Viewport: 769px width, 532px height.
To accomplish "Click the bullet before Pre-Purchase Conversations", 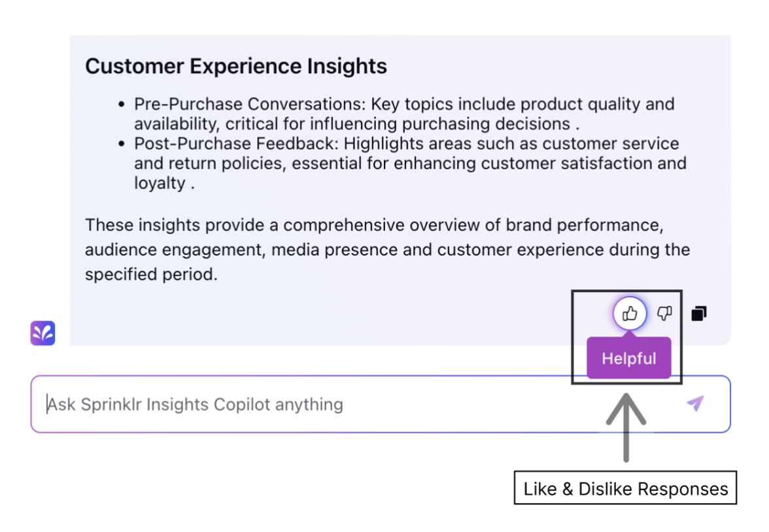I will (x=122, y=104).
